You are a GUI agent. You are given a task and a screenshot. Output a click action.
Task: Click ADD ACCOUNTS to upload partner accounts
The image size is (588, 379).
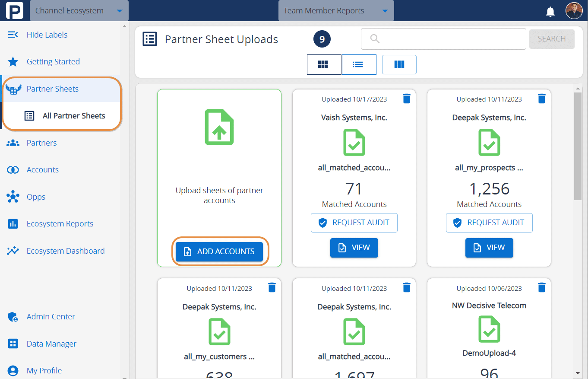pyautogui.click(x=219, y=251)
